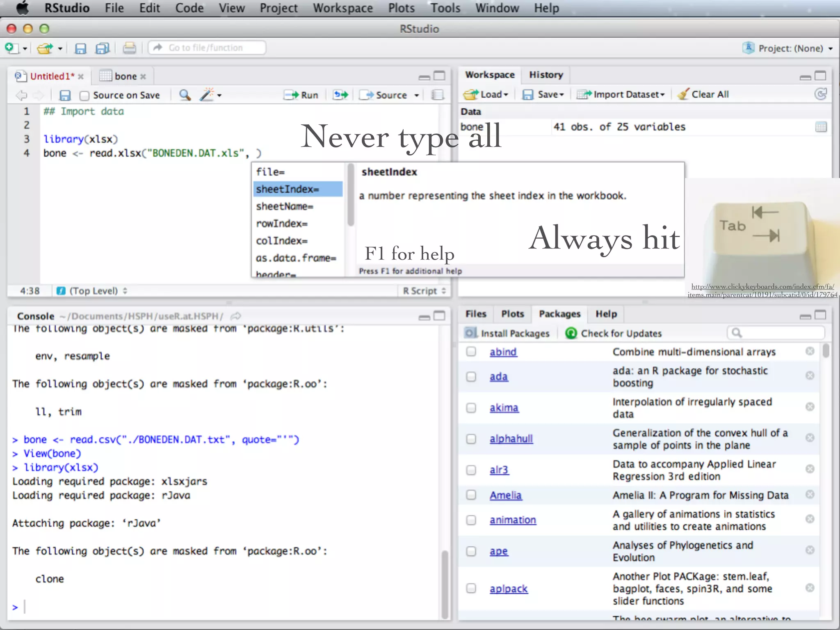Open the R Script file type selector

tap(424, 291)
